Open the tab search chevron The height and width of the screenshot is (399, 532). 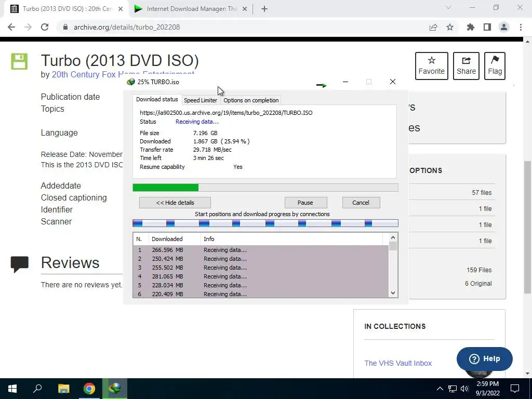pos(448,7)
